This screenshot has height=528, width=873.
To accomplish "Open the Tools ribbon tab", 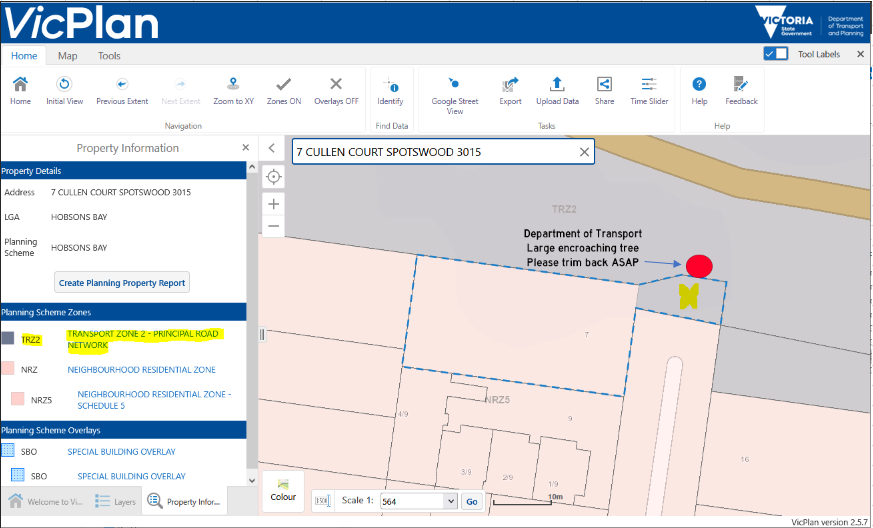I will point(109,56).
